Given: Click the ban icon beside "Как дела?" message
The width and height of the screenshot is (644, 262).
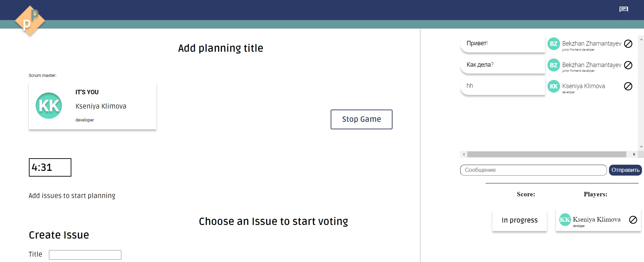Looking at the screenshot, I should pyautogui.click(x=628, y=65).
